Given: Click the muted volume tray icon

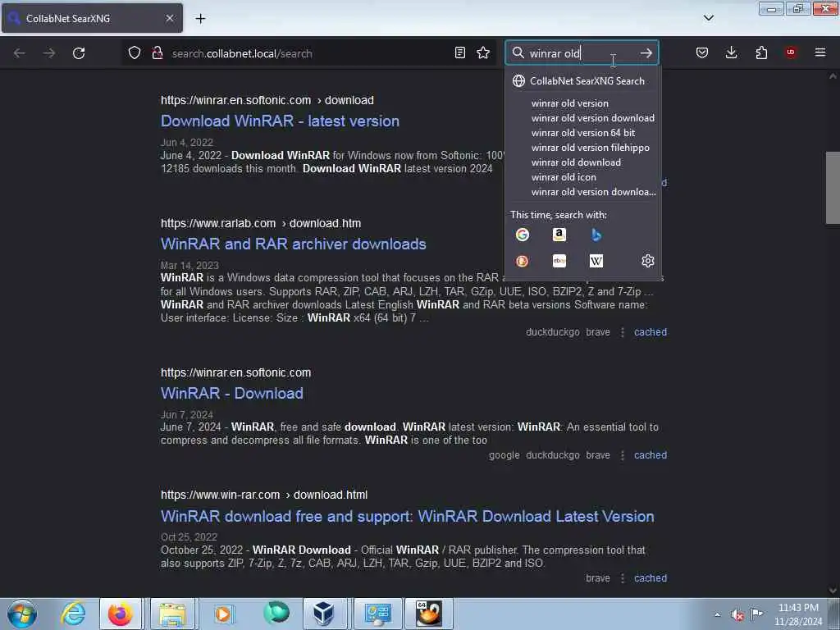Looking at the screenshot, I should (737, 614).
